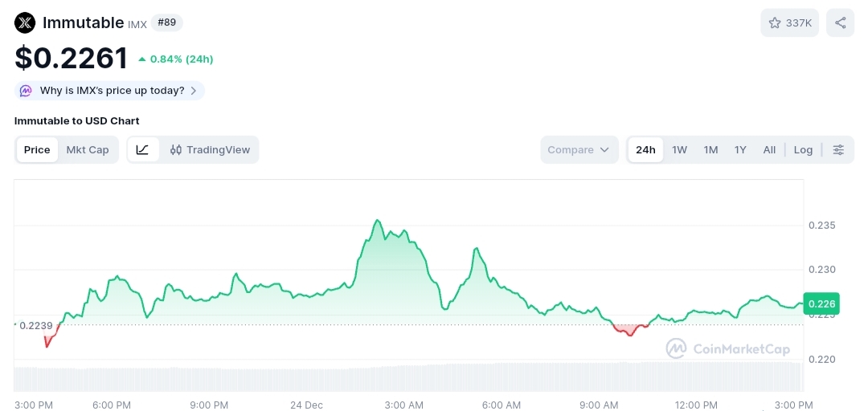Screen dimensions: 868x411
Task: Click the 6:00 PM time label
Action: click(x=112, y=405)
